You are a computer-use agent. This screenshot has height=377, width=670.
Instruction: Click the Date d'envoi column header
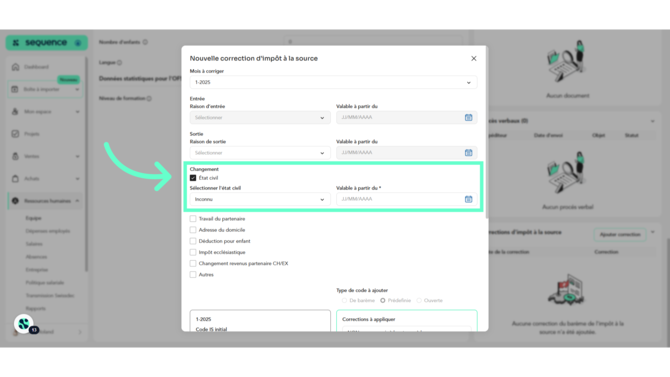point(548,135)
